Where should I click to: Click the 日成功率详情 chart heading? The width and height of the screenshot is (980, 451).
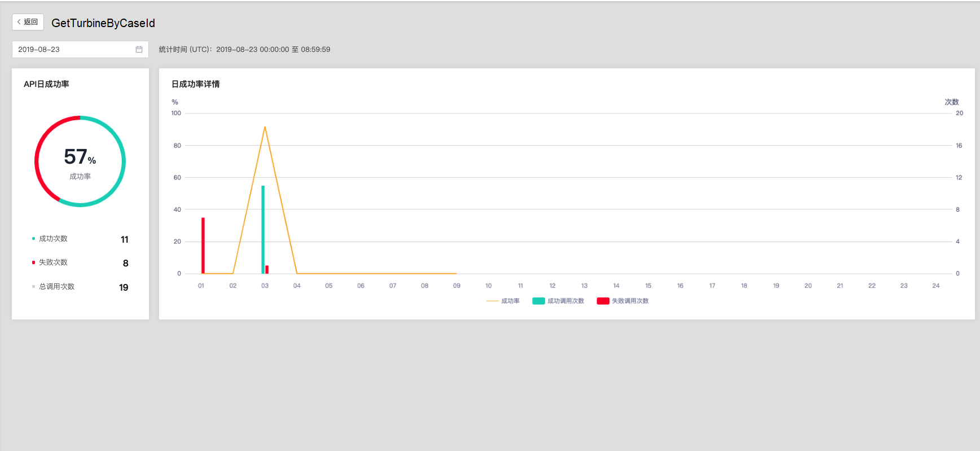[195, 84]
